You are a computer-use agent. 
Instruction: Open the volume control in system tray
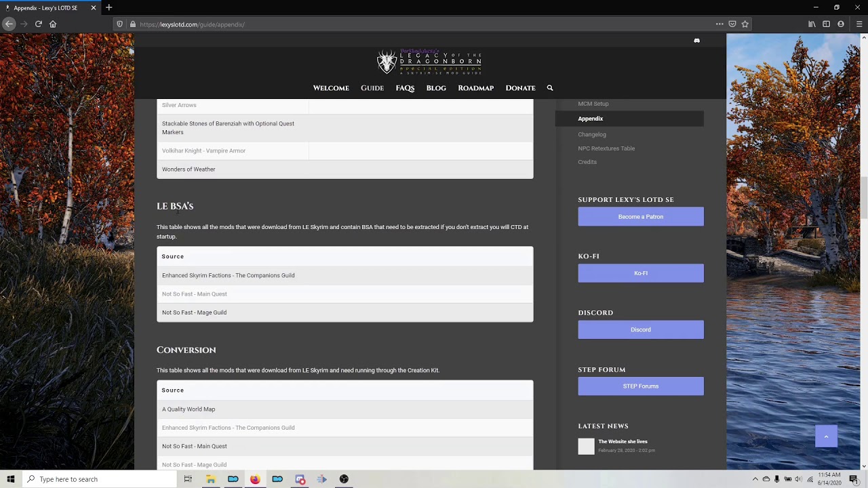pyautogui.click(x=798, y=479)
